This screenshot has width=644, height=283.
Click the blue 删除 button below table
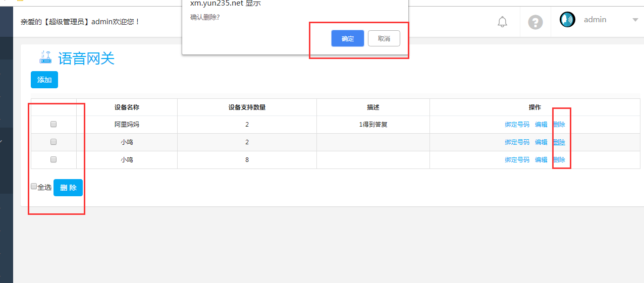tap(68, 188)
